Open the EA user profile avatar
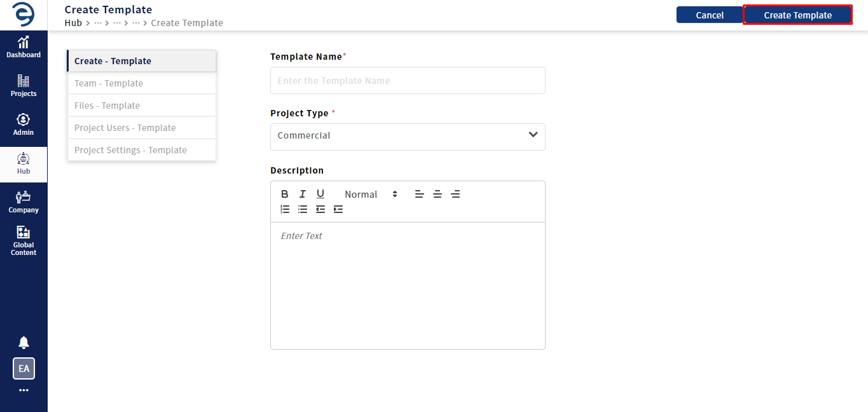The image size is (868, 412). pos(24,369)
